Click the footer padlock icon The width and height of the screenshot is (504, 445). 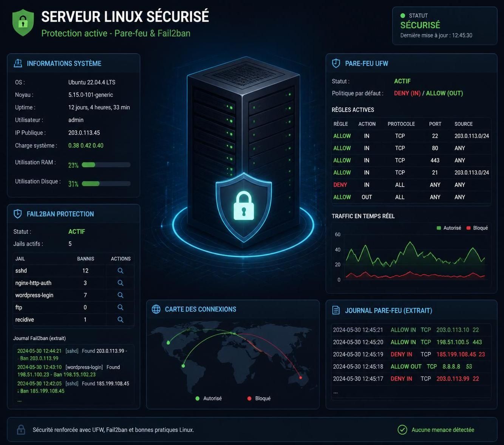(21, 430)
